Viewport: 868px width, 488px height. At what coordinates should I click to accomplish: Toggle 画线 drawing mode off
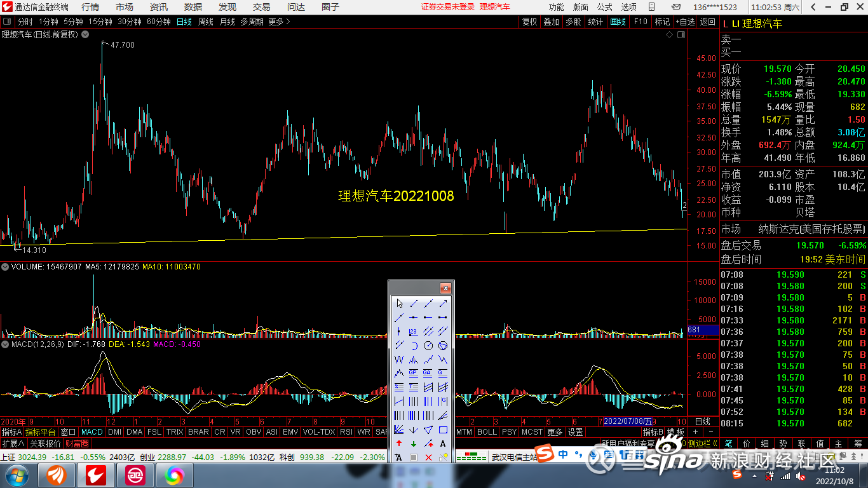618,22
